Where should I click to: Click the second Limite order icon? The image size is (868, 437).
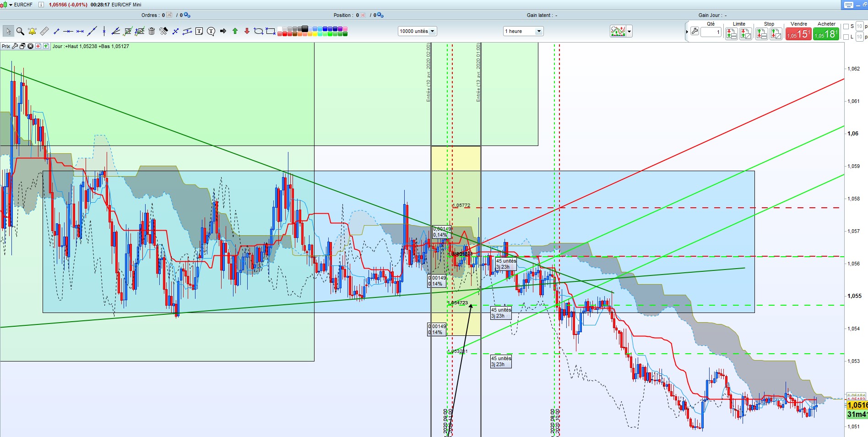click(746, 33)
